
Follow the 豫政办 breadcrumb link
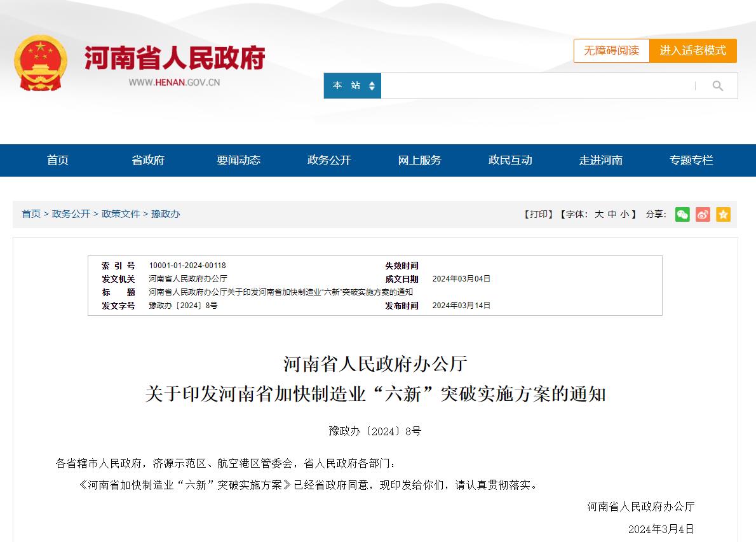click(x=165, y=214)
